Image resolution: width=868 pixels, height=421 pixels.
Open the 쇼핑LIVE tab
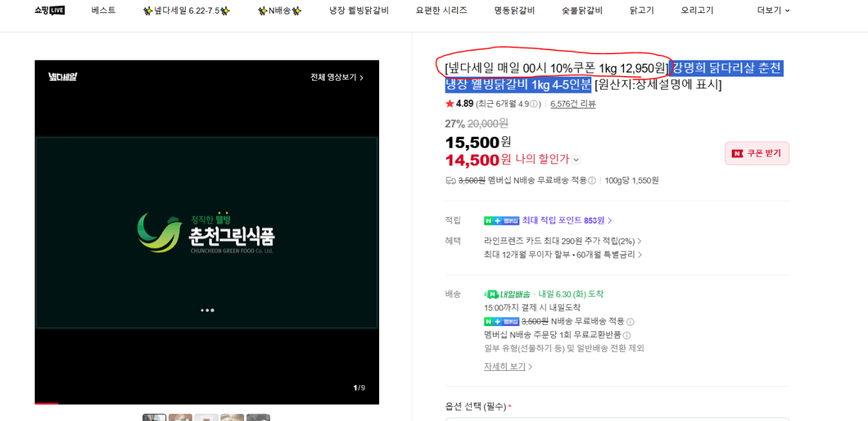[x=50, y=10]
